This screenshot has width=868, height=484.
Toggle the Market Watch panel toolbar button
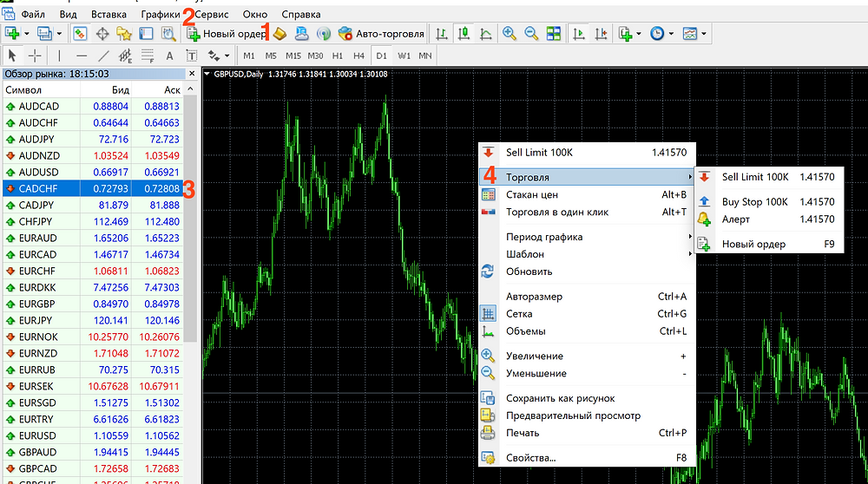tap(80, 34)
